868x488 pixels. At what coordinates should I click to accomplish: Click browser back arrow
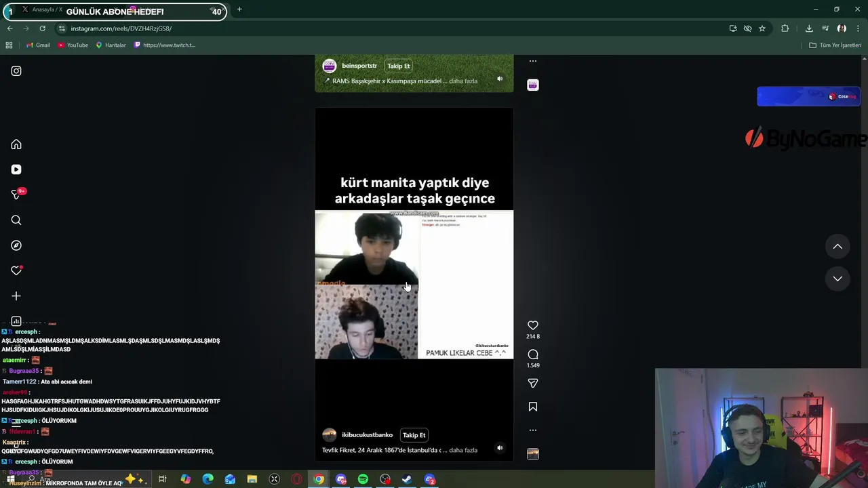pos(9,28)
